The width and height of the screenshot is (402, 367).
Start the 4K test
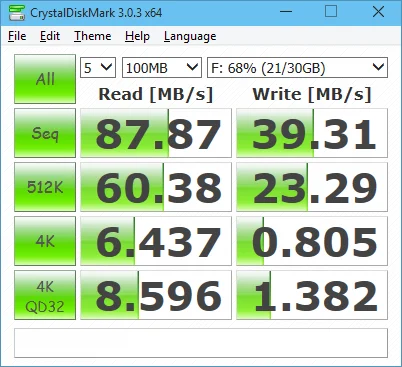tap(45, 241)
